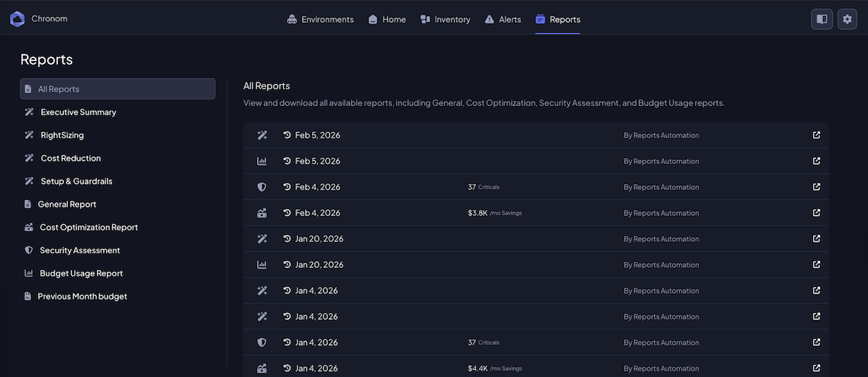Open the Budget Usage Report category
The width and height of the screenshot is (868, 377).
coord(81,273)
